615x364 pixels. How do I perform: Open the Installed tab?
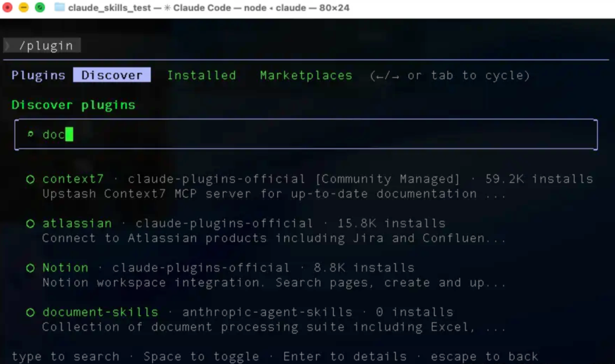click(202, 75)
